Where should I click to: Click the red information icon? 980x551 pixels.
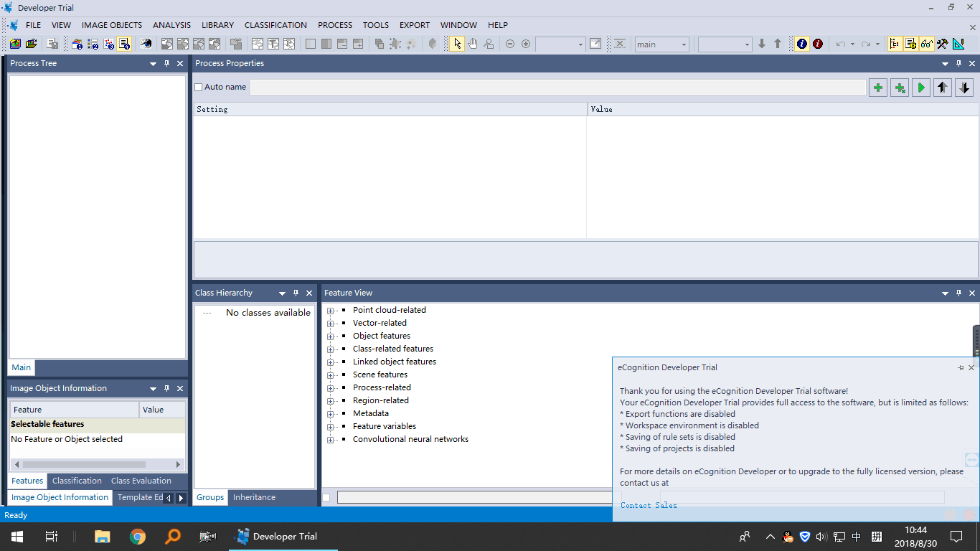click(818, 44)
